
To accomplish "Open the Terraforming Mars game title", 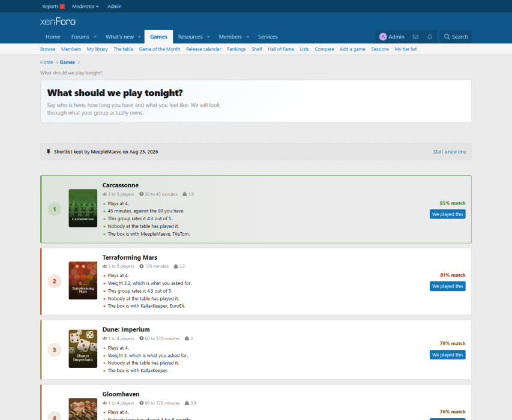I will pyautogui.click(x=130, y=257).
